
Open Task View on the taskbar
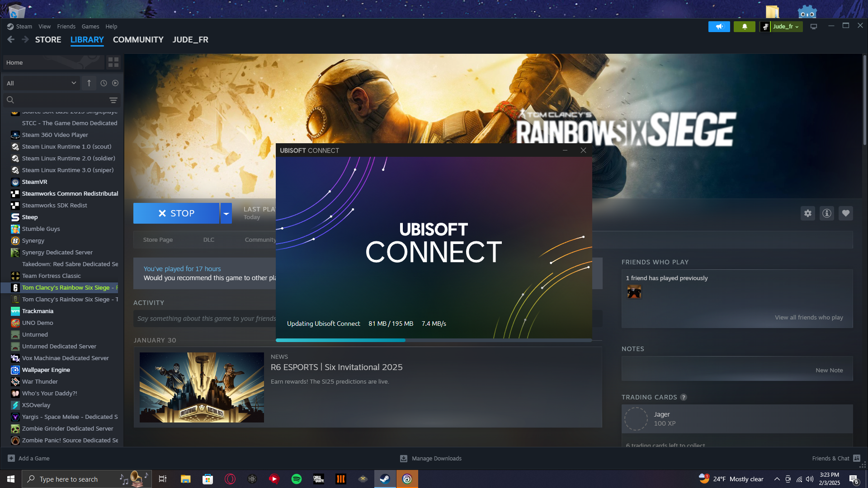[163, 479]
